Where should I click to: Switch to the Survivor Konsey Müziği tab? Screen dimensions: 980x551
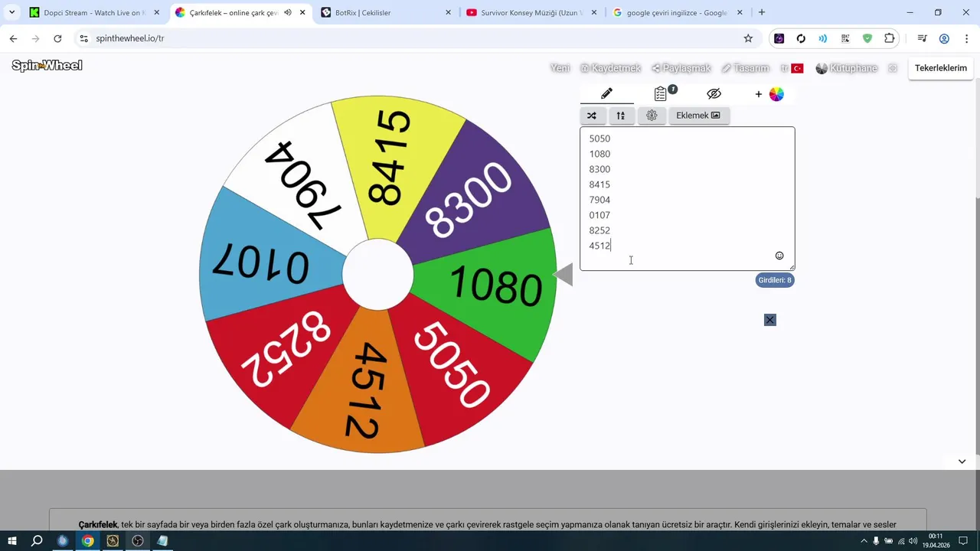tap(531, 12)
